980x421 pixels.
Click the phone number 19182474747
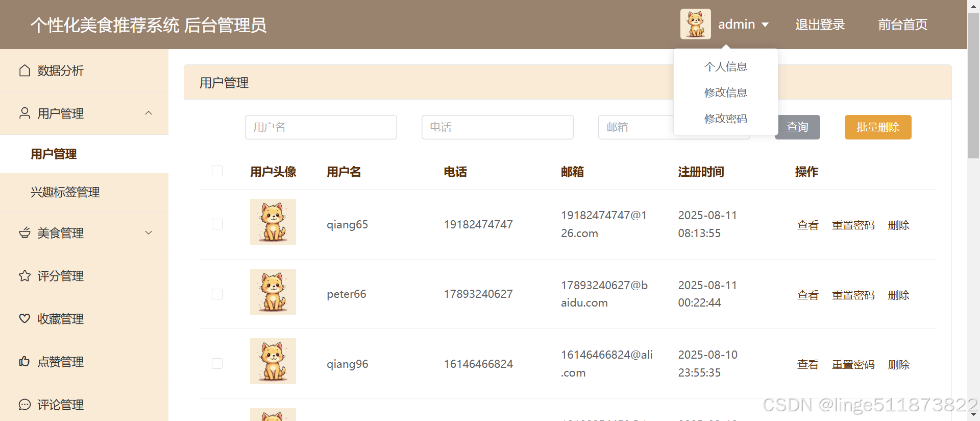[478, 224]
